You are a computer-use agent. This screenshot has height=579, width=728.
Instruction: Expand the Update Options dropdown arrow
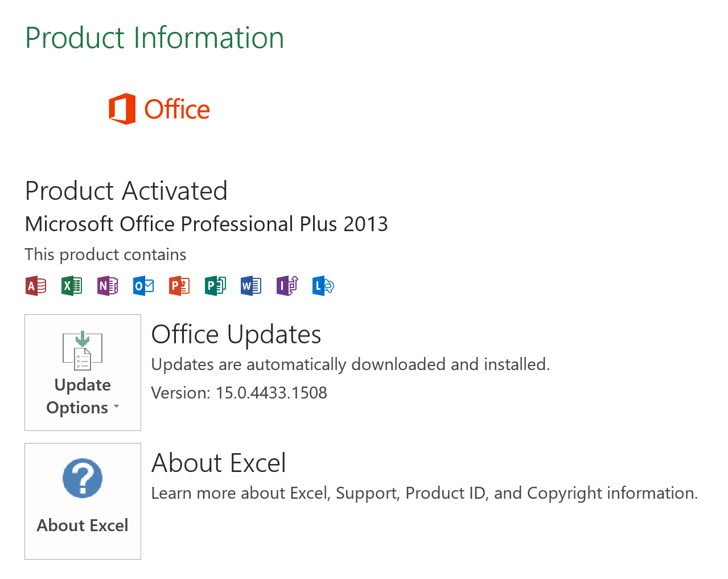coord(117,406)
